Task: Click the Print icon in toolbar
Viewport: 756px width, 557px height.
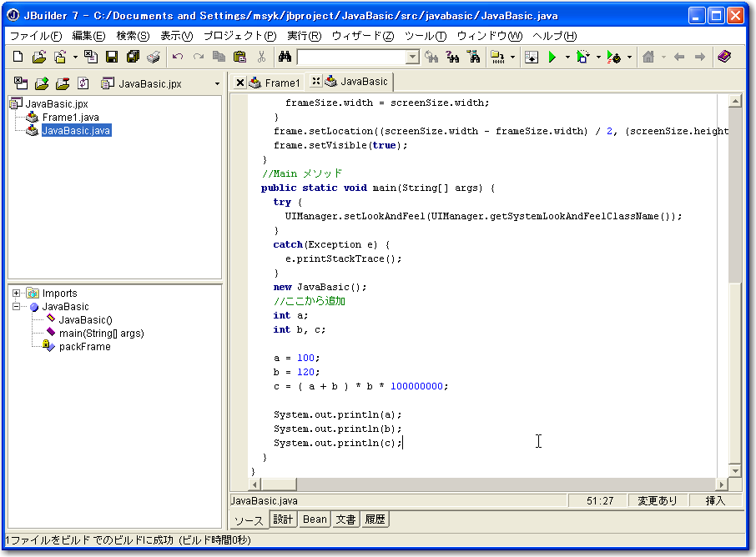Action: pyautogui.click(x=154, y=57)
